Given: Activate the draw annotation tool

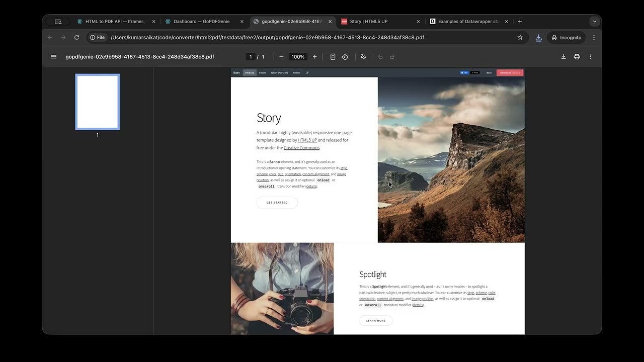Looking at the screenshot, I should [363, 57].
